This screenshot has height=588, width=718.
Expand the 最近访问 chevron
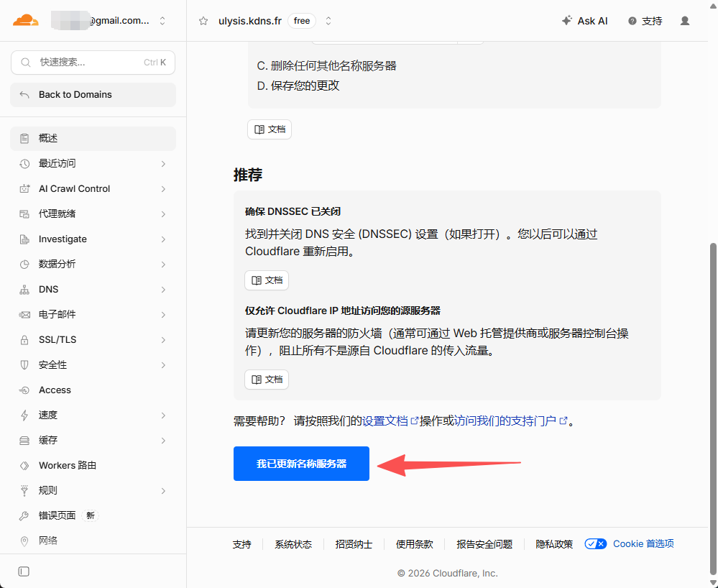point(163,163)
